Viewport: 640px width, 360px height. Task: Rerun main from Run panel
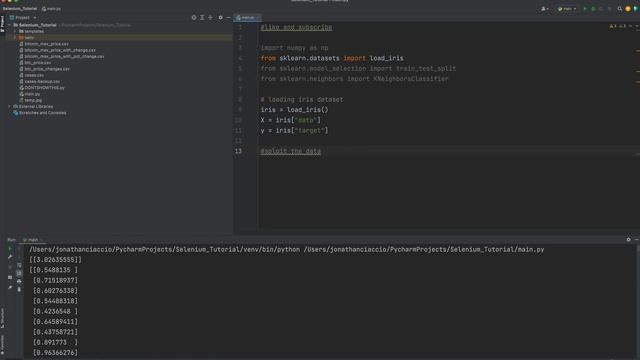click(x=10, y=249)
